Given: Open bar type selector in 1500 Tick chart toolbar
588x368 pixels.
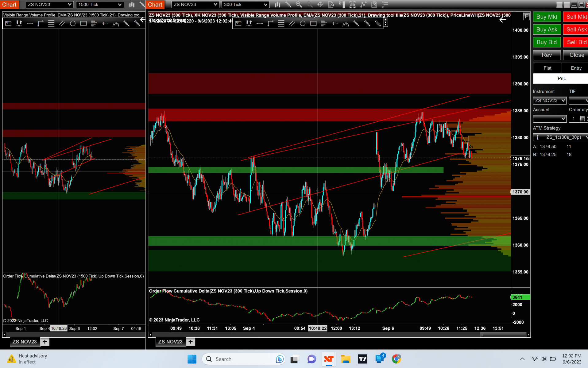Looking at the screenshot, I should 132,5.
